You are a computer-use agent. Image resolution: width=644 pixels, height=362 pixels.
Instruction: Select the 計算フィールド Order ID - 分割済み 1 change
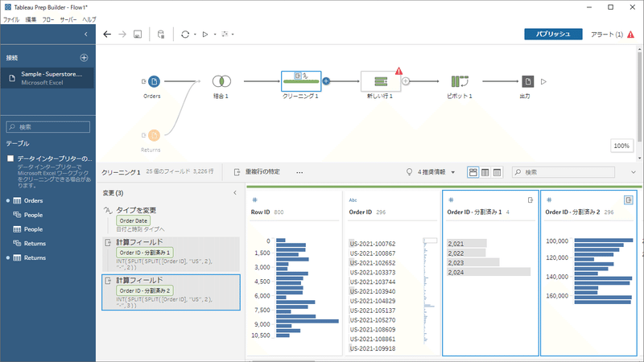click(x=171, y=254)
